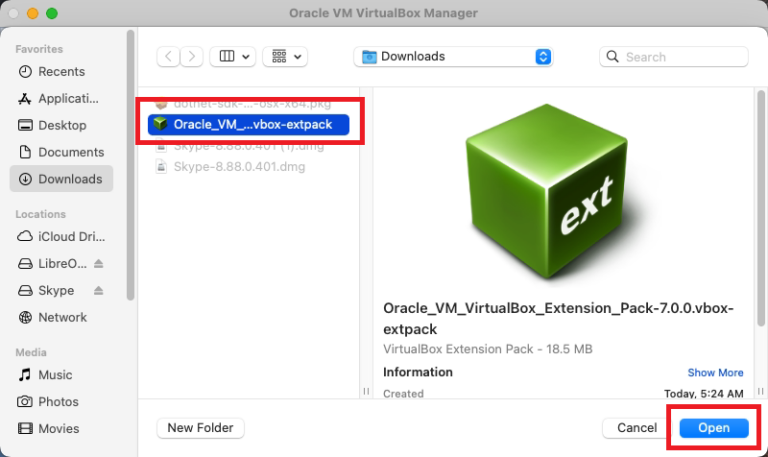The width and height of the screenshot is (768, 457).
Task: Select the Oracle_VM vbox-extpack file
Action: pyautogui.click(x=248, y=125)
